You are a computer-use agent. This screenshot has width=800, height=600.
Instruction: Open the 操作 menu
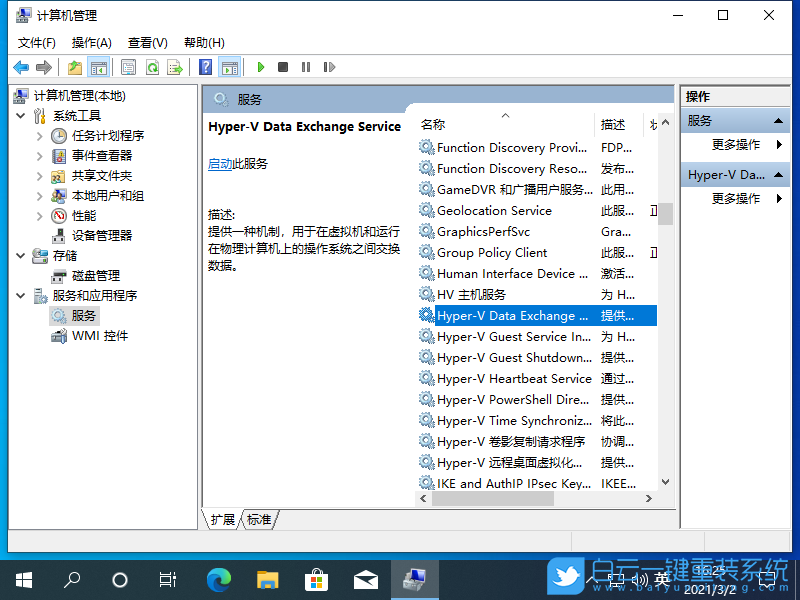tap(92, 42)
